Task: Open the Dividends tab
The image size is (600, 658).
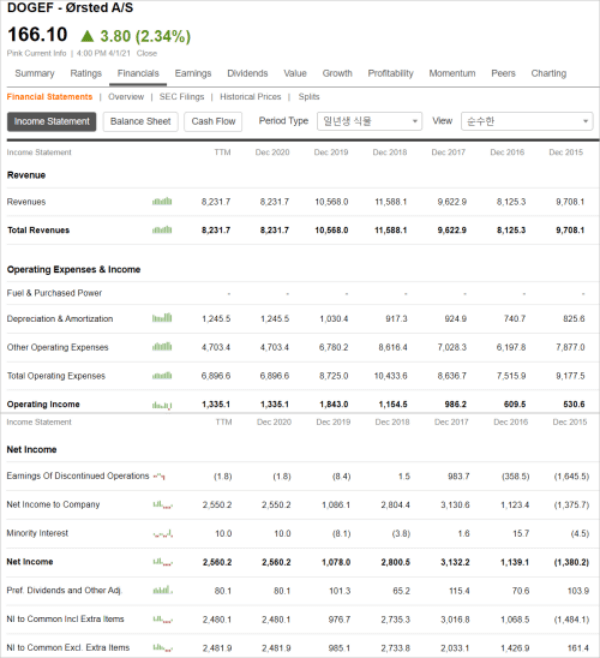Action: point(248,73)
